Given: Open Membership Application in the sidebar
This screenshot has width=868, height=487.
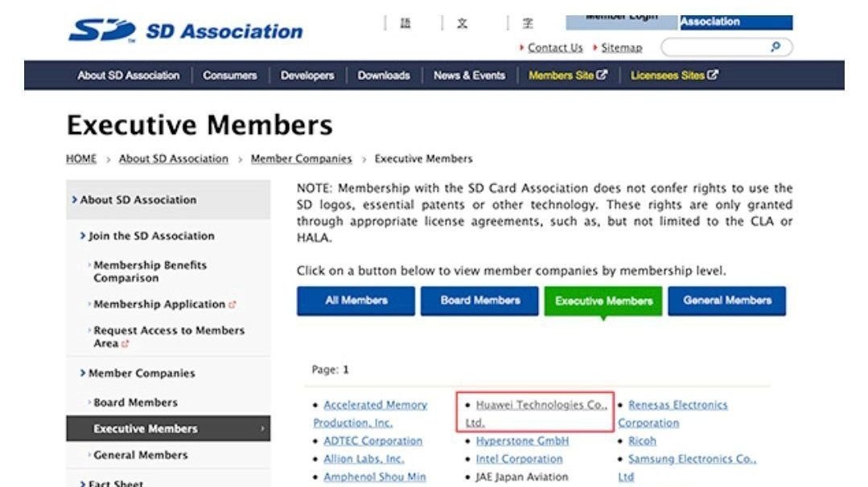Looking at the screenshot, I should [x=159, y=305].
